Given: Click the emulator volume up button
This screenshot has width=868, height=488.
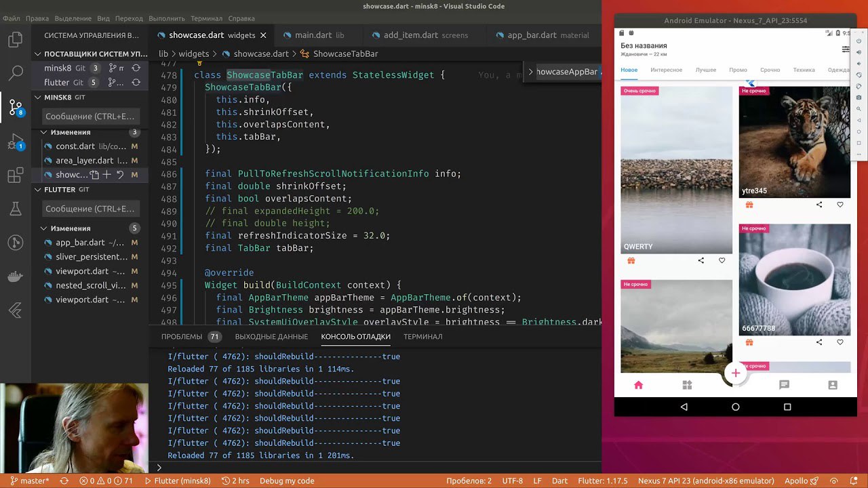Looking at the screenshot, I should 859,52.
